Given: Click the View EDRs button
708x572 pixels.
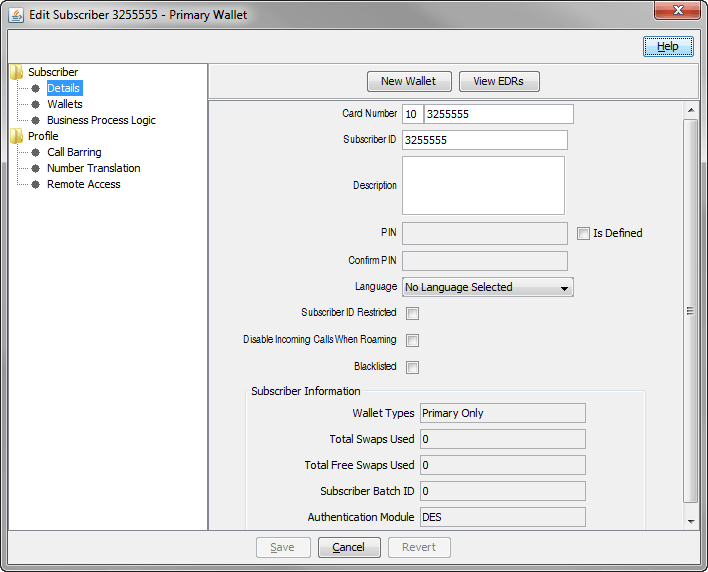Looking at the screenshot, I should point(499,81).
